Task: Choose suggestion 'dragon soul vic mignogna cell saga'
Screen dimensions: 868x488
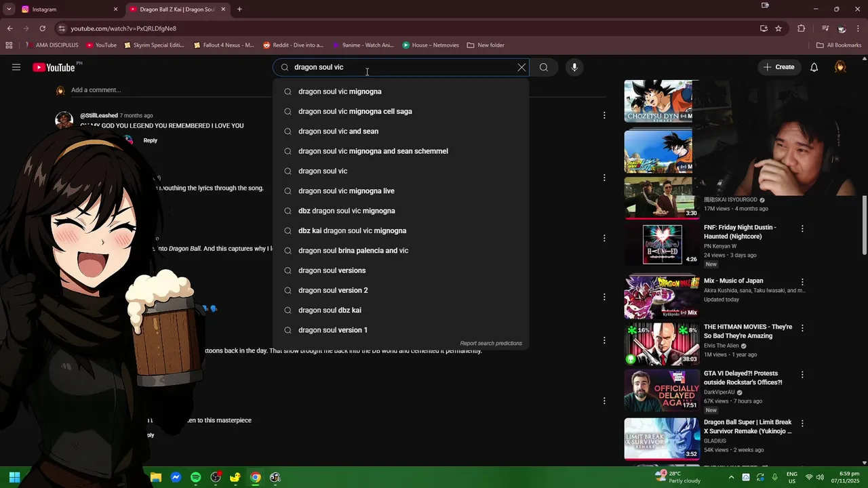Action: click(401, 111)
